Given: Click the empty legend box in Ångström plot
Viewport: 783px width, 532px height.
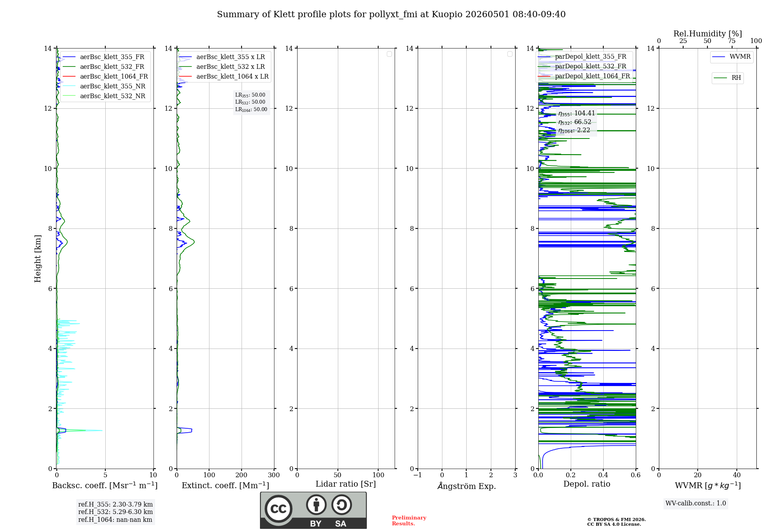Looking at the screenshot, I should pyautogui.click(x=510, y=54).
